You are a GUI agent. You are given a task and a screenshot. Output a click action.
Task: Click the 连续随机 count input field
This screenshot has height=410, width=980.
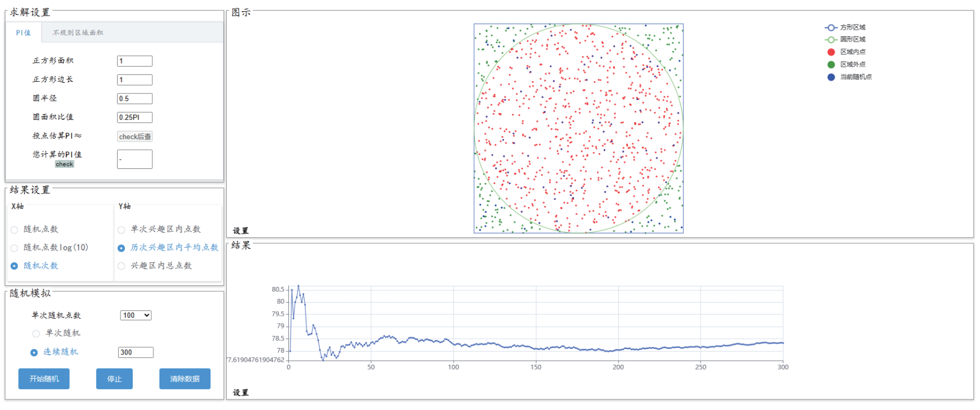click(136, 352)
